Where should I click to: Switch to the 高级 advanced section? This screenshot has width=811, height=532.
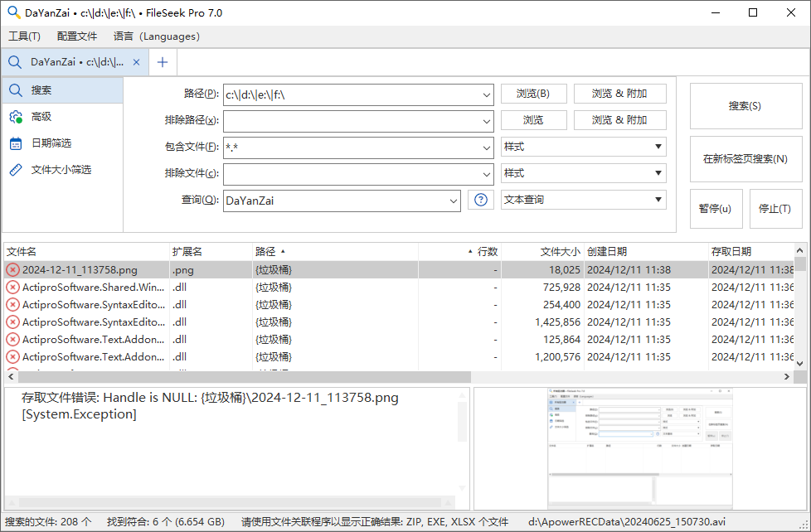[x=62, y=117]
